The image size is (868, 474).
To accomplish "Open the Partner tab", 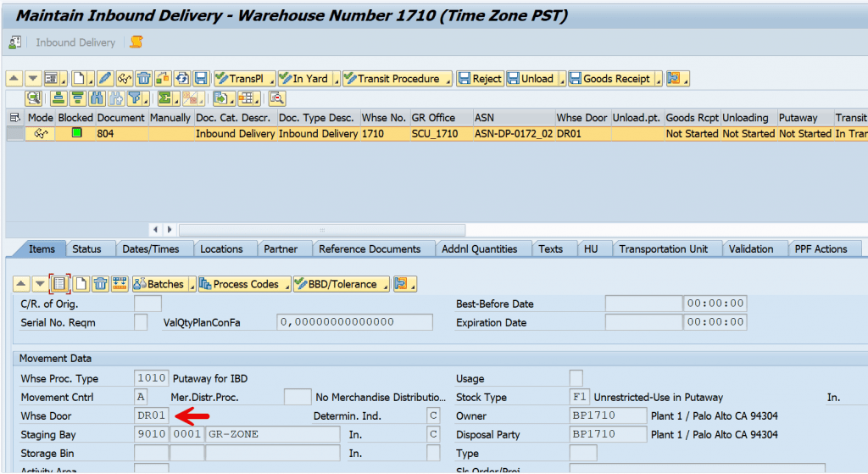I will click(x=281, y=249).
